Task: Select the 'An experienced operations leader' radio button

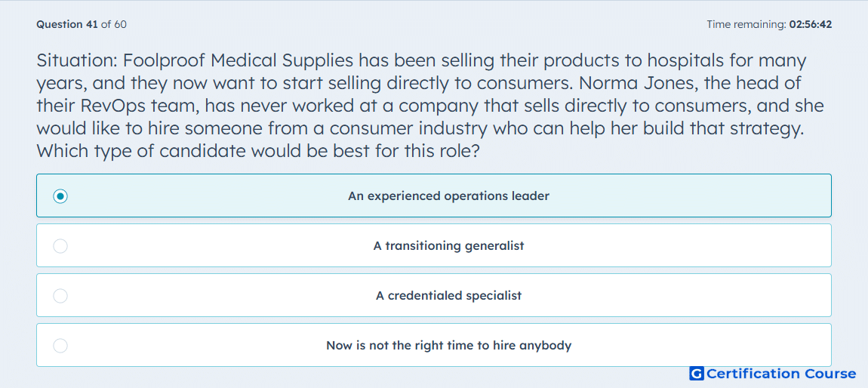Action: pos(60,196)
